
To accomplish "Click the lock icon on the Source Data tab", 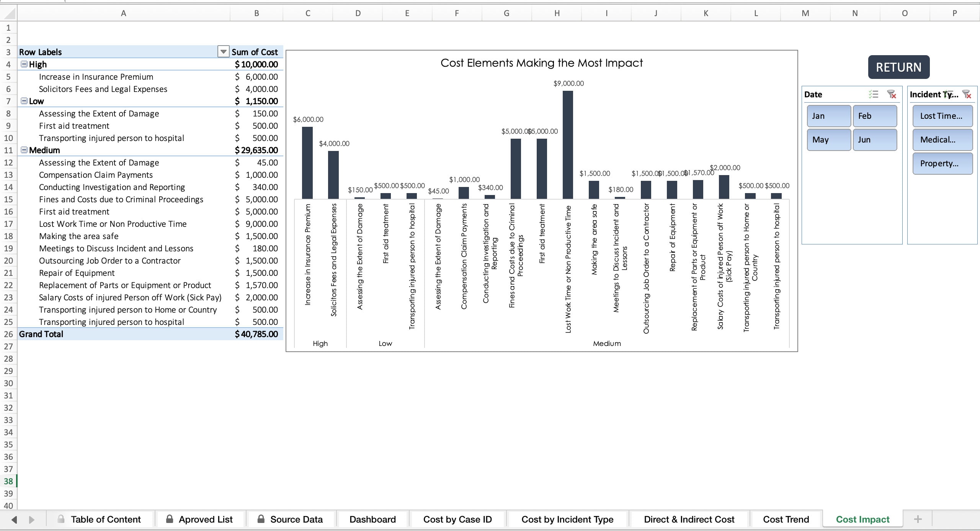I will tap(262, 519).
